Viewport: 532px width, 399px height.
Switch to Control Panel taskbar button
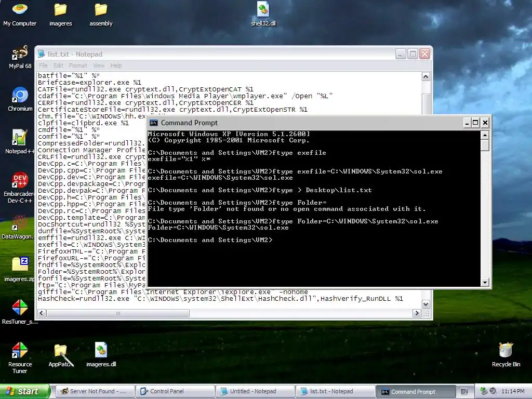175,392
